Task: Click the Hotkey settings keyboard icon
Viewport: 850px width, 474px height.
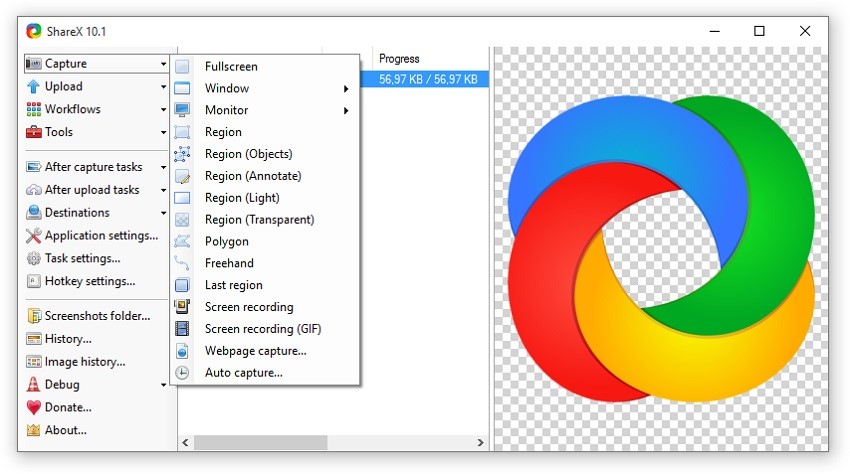Action: tap(34, 281)
